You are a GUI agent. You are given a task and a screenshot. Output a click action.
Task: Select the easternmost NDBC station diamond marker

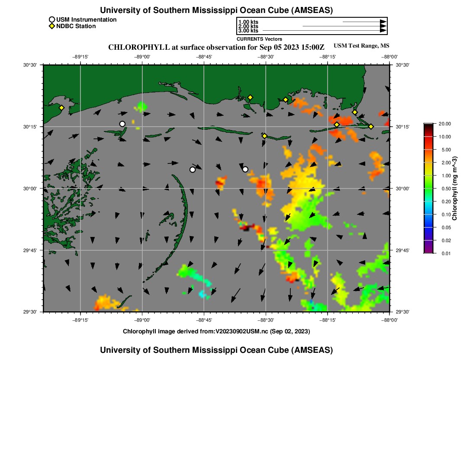pyautogui.click(x=371, y=127)
